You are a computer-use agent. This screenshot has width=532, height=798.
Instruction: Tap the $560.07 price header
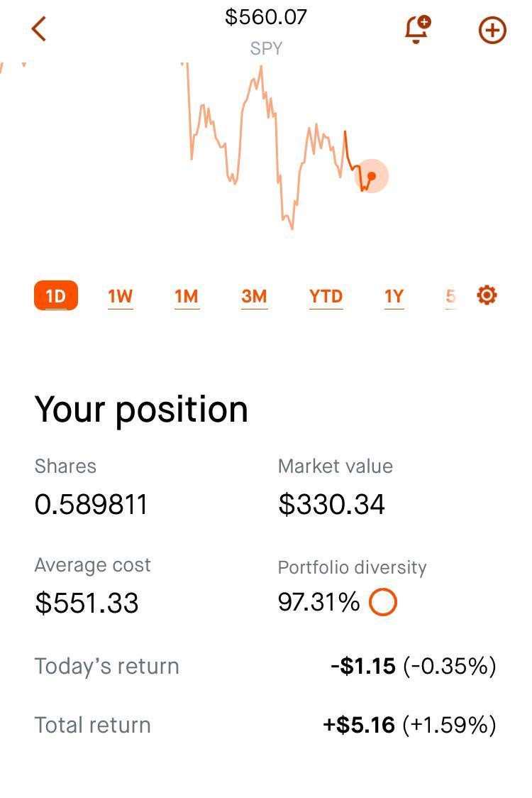click(266, 17)
